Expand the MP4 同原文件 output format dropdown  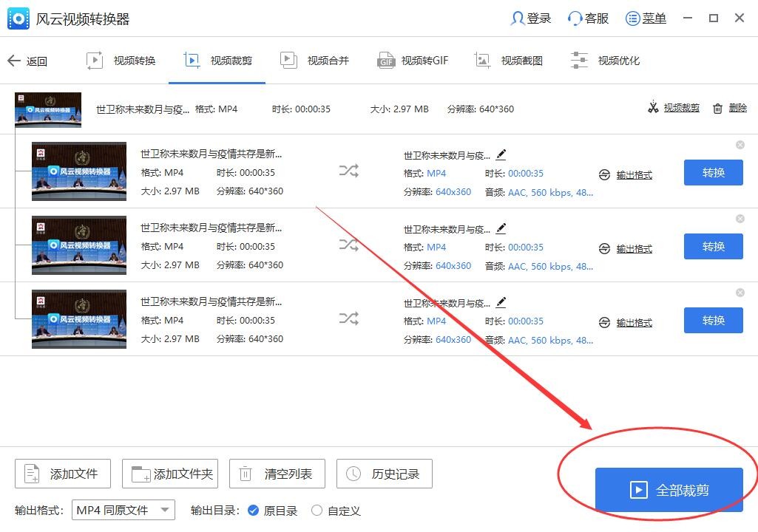click(x=123, y=511)
